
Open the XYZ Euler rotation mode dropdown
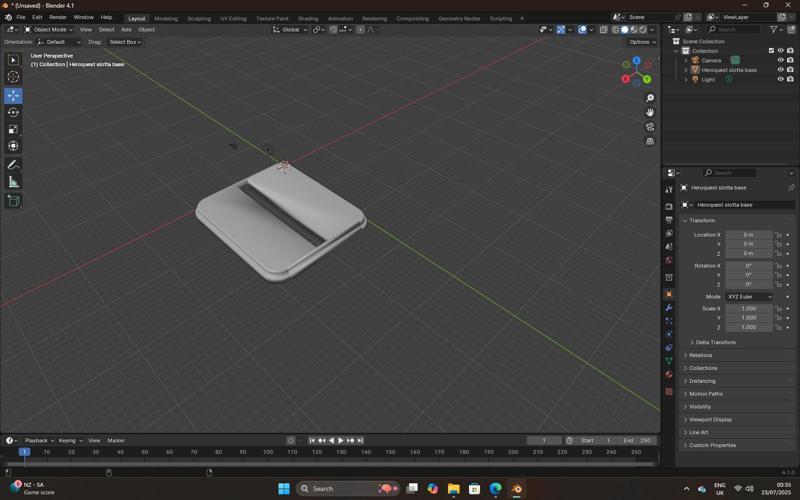[749, 297]
